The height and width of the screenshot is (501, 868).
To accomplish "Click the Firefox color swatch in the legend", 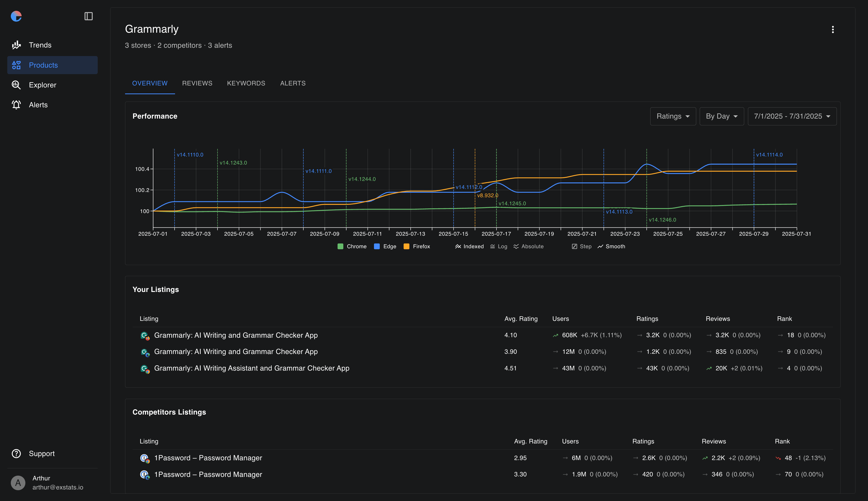I will click(x=406, y=246).
